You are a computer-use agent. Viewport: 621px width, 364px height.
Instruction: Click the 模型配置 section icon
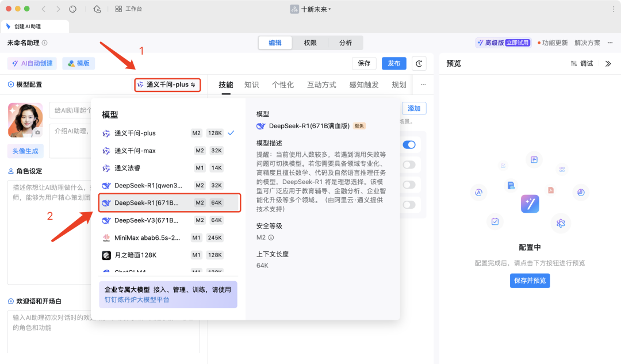click(x=11, y=85)
